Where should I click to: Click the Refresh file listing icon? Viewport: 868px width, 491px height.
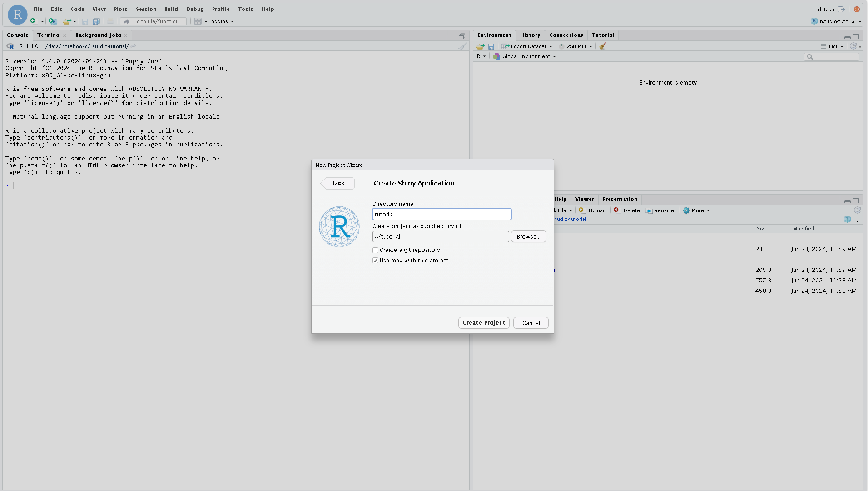pos(857,210)
